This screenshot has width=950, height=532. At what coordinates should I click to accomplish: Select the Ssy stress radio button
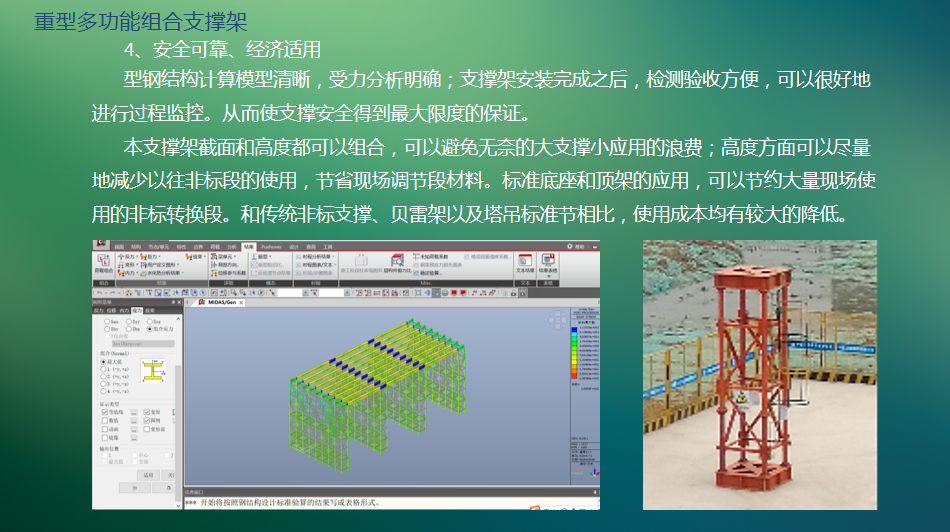128,321
